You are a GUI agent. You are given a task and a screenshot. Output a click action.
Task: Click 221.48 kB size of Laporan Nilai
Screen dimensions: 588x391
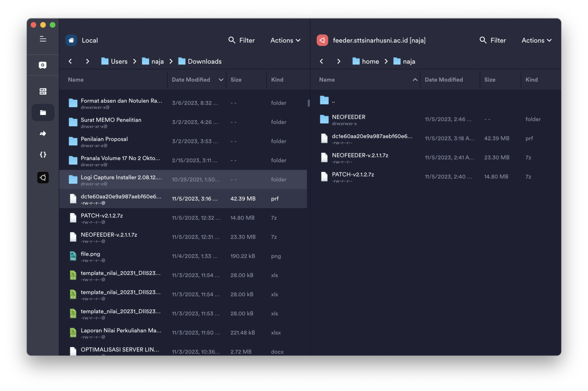pos(243,333)
